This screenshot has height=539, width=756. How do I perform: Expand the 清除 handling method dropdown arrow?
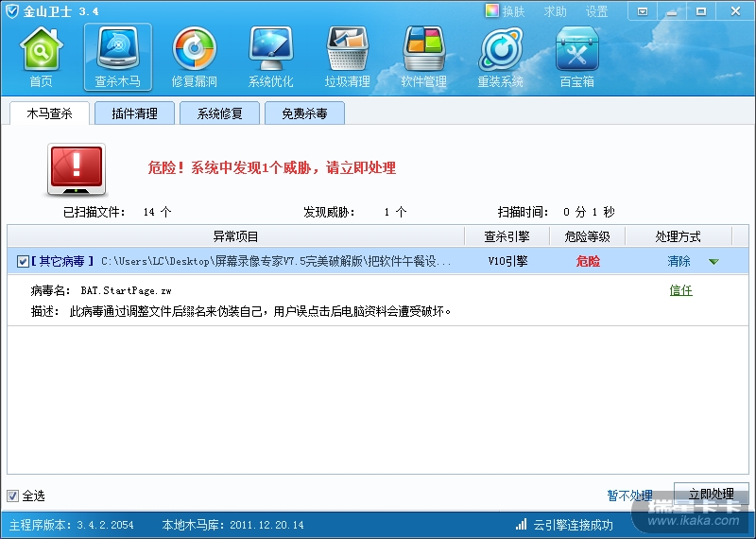[x=714, y=262]
